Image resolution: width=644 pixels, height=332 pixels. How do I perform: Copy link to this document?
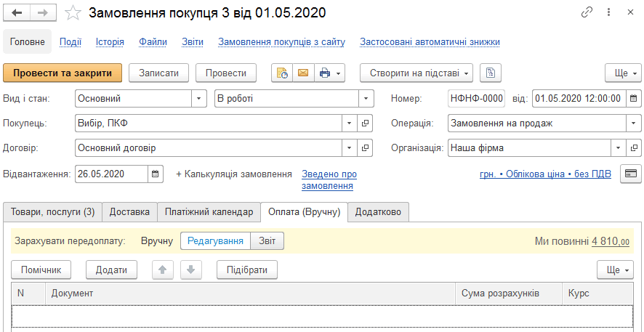[x=587, y=13]
